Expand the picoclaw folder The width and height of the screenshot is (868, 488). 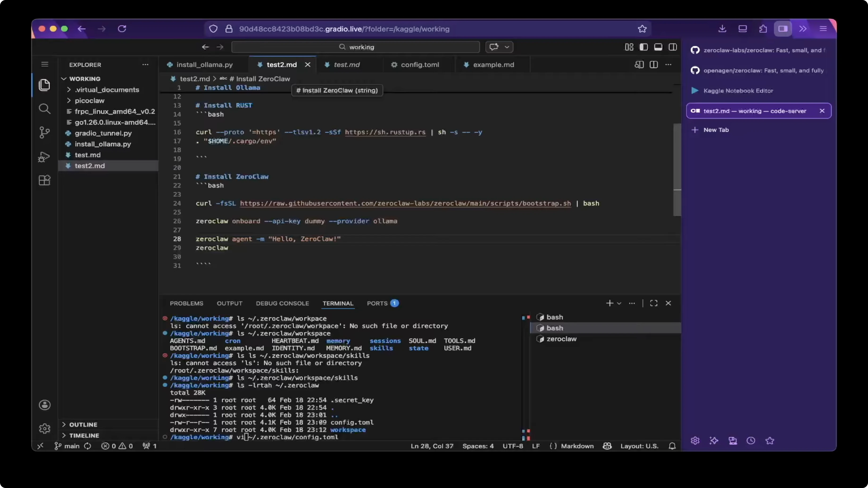click(89, 101)
